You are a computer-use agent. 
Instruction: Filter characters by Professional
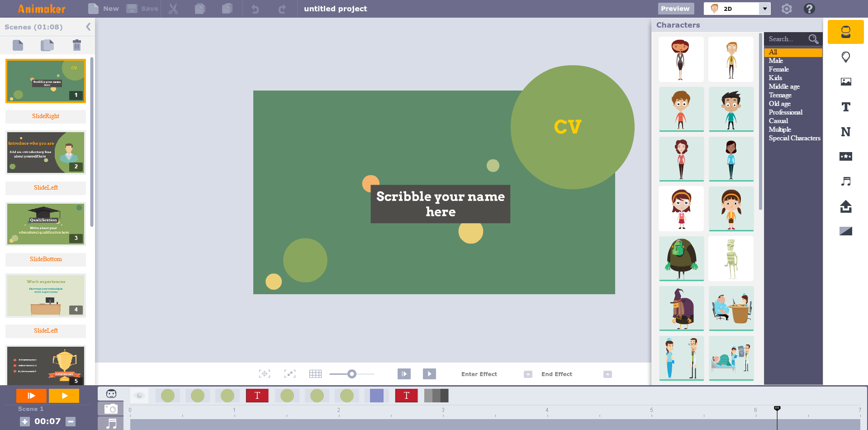click(785, 112)
